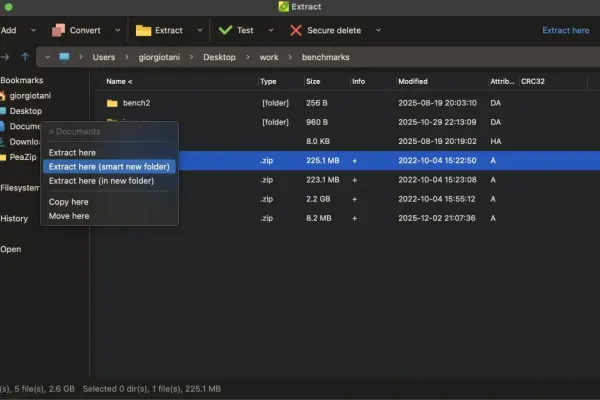Screen dimensions: 600x400
Task: Sort by Size column header
Action: [313, 82]
